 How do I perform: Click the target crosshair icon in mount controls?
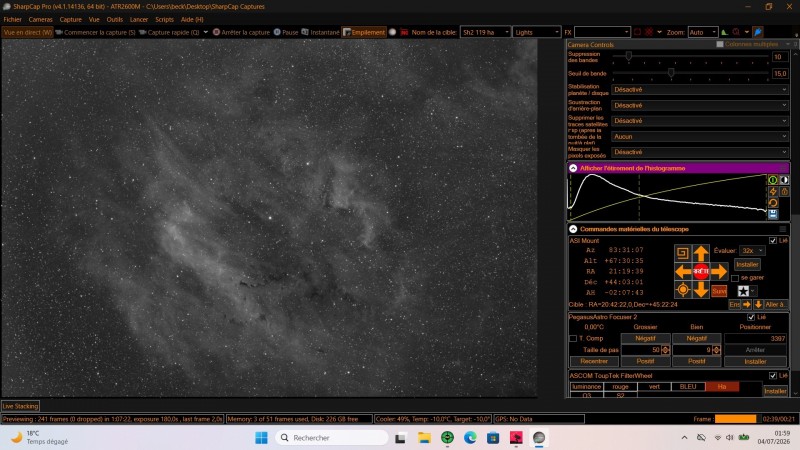[682, 290]
